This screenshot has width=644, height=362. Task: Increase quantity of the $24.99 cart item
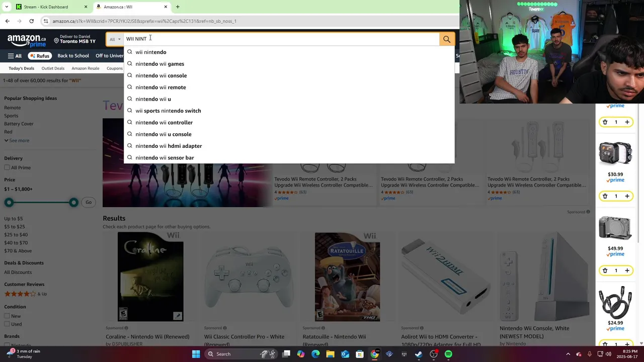point(627,344)
